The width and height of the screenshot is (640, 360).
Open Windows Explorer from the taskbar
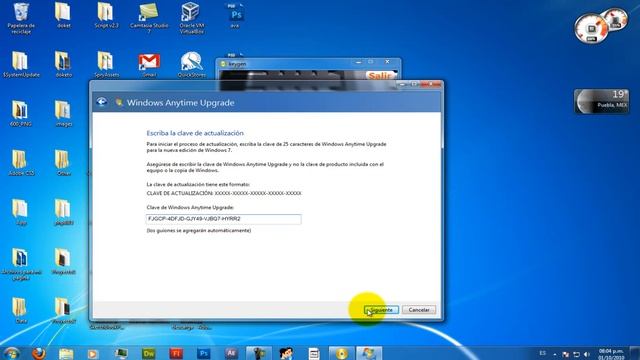point(66,353)
